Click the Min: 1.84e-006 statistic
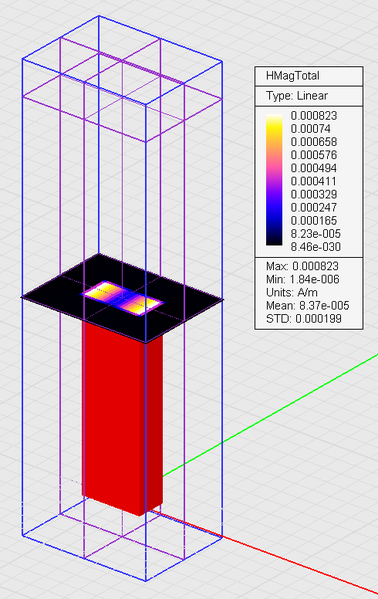This screenshot has width=378, height=599. 303,279
